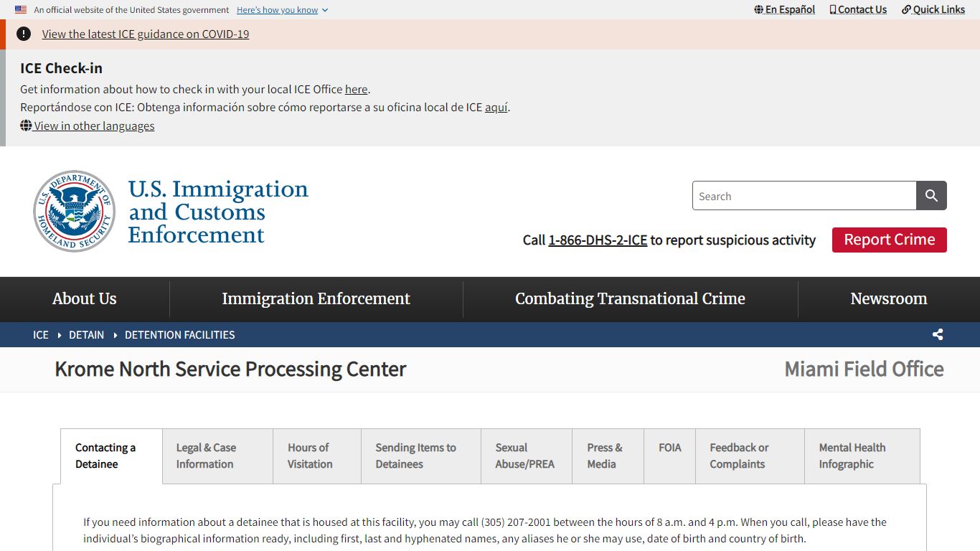
Task: Switch to the Press & Media tab
Action: click(608, 456)
